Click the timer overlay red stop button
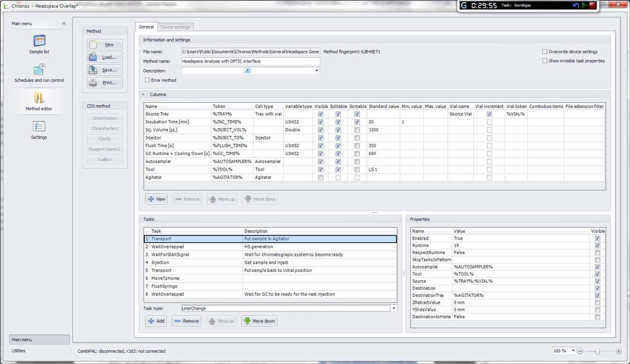Viewport: 630px width, 364px height. [593, 5]
